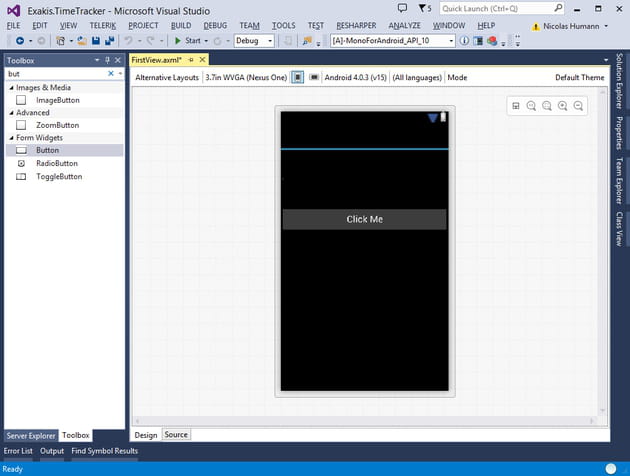Click the device info icon after the device combo
Viewport: 630px width, 476px height.
(x=464, y=41)
